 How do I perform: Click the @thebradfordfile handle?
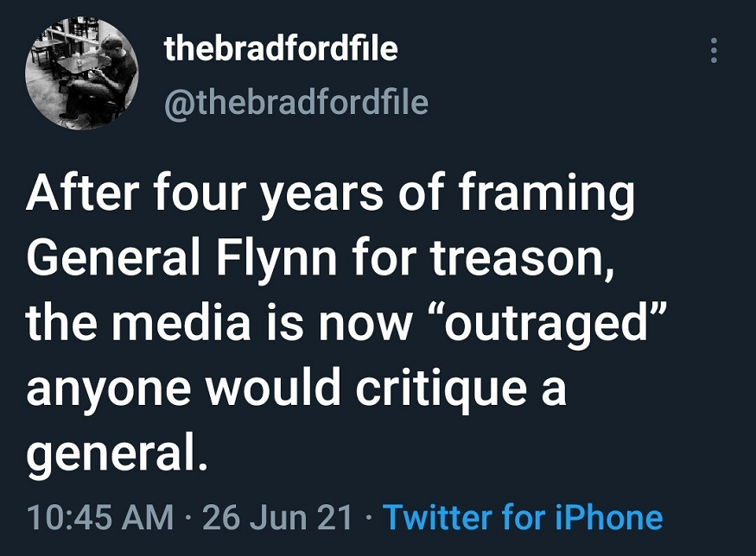click(x=296, y=103)
